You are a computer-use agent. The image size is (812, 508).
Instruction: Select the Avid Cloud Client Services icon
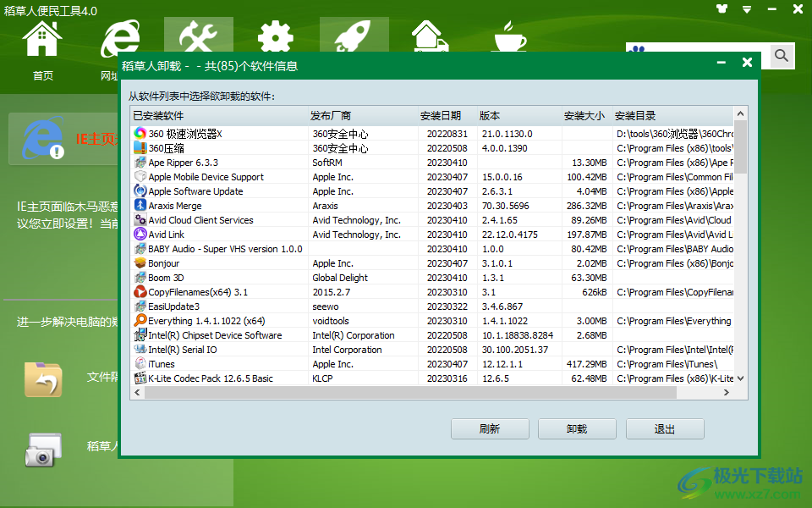tap(140, 220)
